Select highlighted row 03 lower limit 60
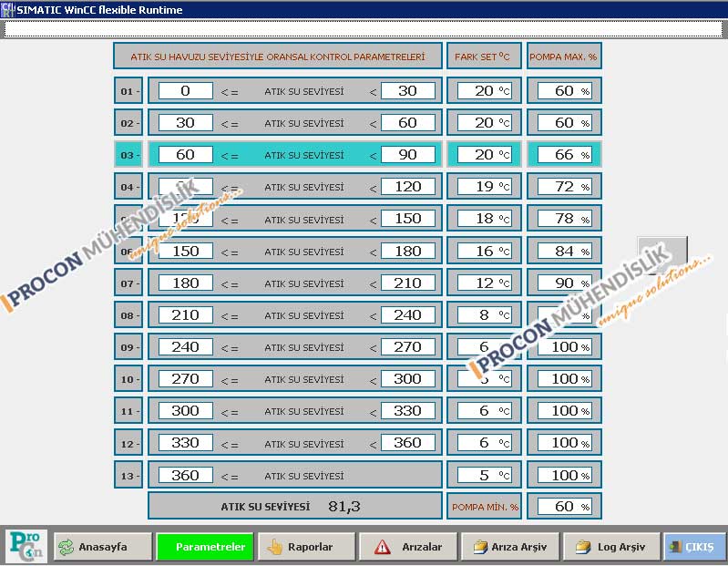728x566 pixels. (x=185, y=155)
